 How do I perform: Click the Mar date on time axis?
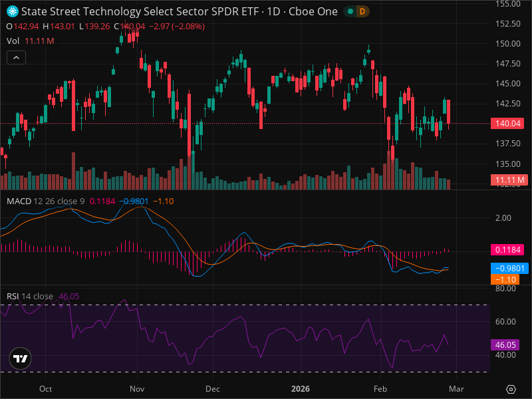click(456, 389)
